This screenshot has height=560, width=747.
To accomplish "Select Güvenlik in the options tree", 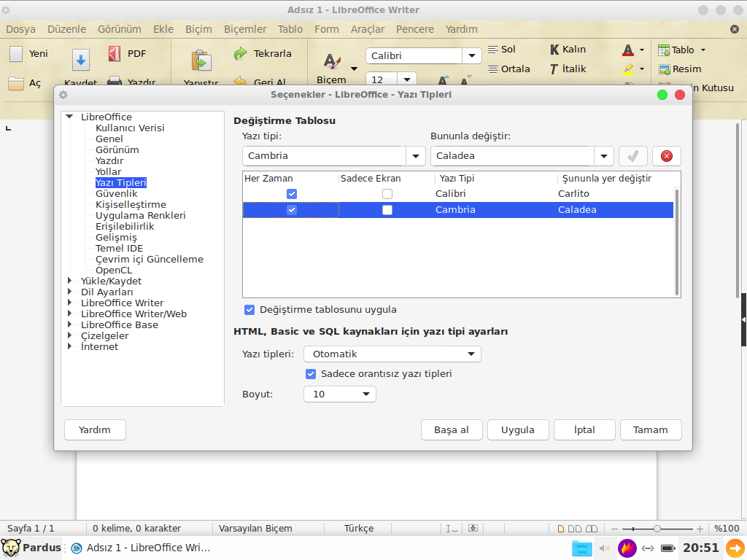I will pyautogui.click(x=116, y=194).
